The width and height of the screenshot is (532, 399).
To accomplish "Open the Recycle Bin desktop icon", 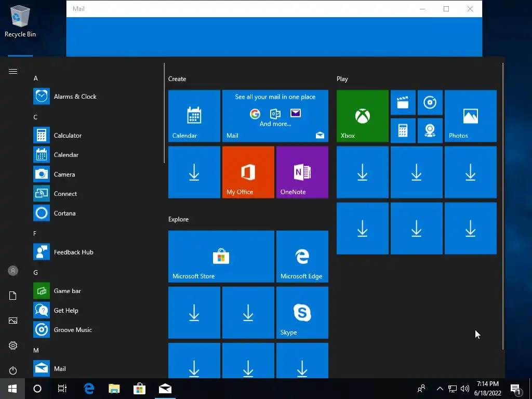I will 20,21.
